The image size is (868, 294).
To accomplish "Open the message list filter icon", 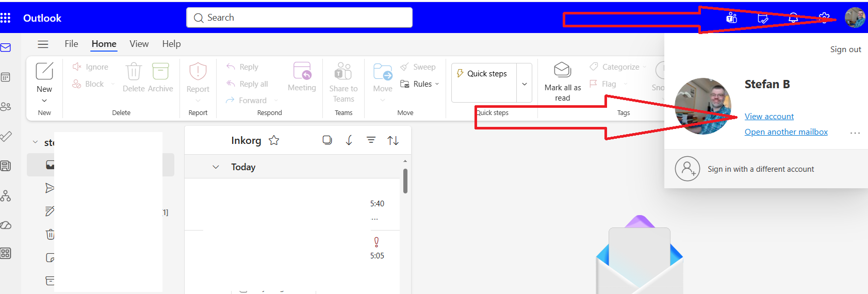I will click(x=371, y=140).
